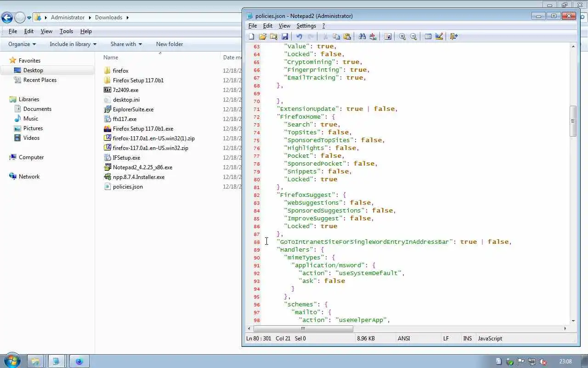Viewport: 588px width, 368px height.
Task: Zoom in with the magnifier plus icon
Action: [x=402, y=36]
